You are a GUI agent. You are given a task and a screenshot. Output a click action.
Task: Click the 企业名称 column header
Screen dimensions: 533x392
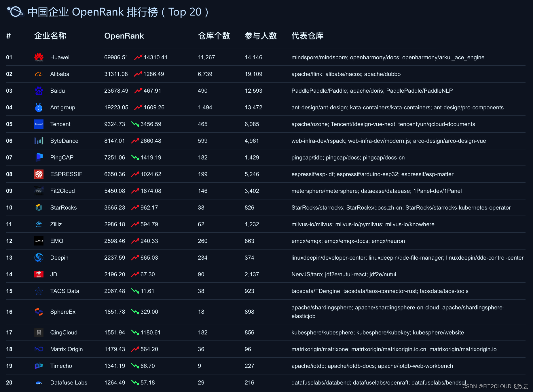pyautogui.click(x=50, y=36)
